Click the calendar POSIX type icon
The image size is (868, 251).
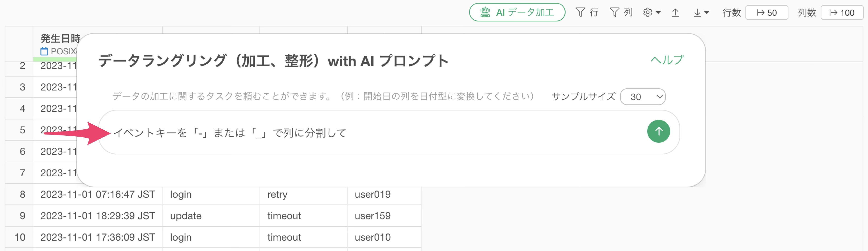click(x=44, y=51)
